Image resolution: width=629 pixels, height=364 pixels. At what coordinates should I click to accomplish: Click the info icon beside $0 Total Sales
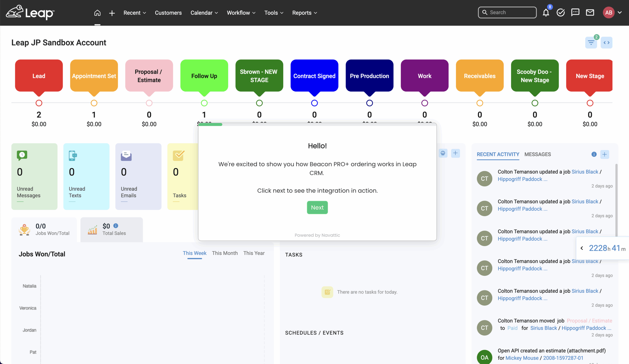(115, 225)
